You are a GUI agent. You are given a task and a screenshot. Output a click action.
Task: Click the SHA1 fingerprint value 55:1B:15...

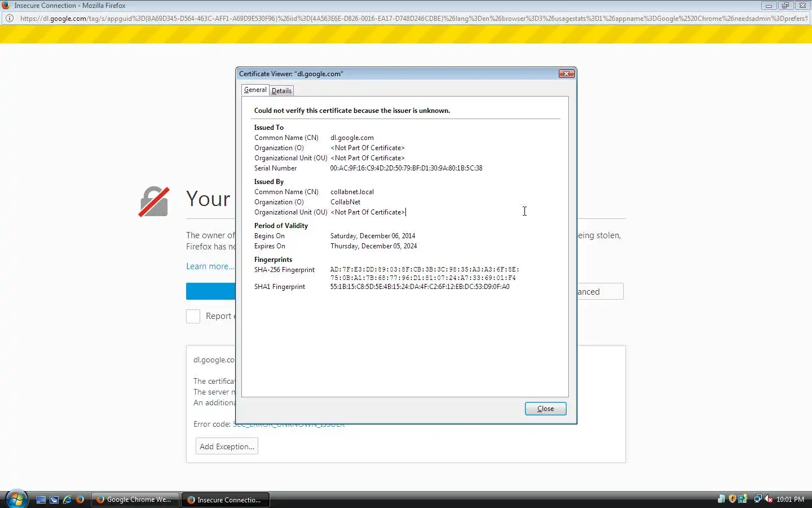coord(420,287)
